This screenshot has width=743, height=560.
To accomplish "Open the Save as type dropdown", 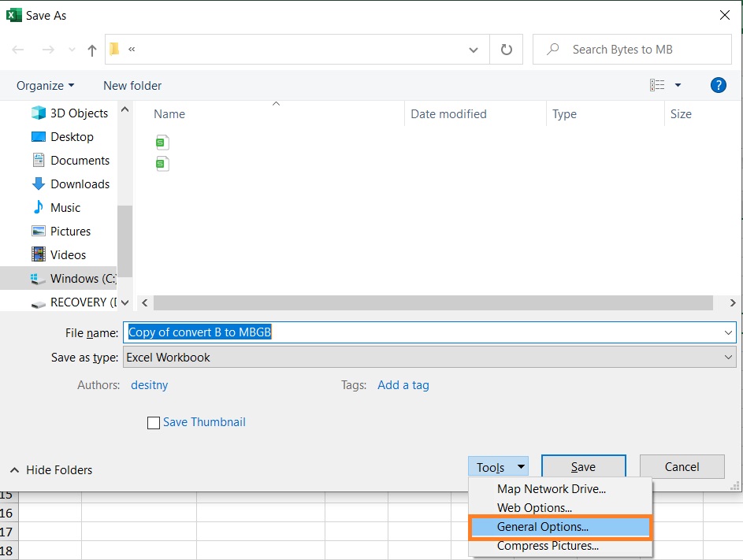I will [729, 357].
